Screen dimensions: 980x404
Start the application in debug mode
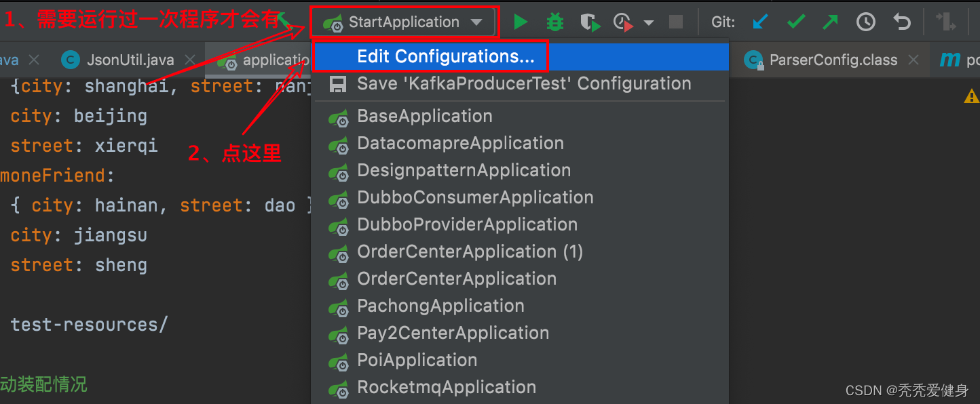point(554,22)
